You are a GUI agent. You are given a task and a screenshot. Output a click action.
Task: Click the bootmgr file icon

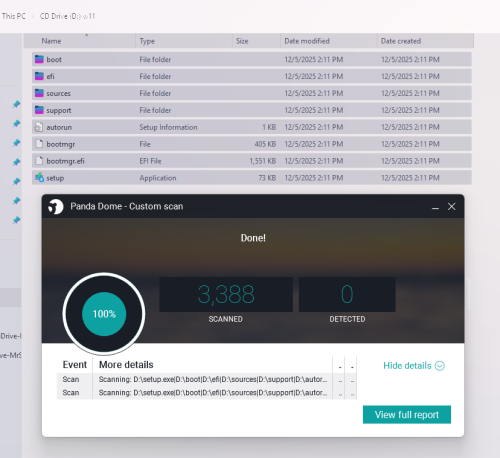click(39, 144)
